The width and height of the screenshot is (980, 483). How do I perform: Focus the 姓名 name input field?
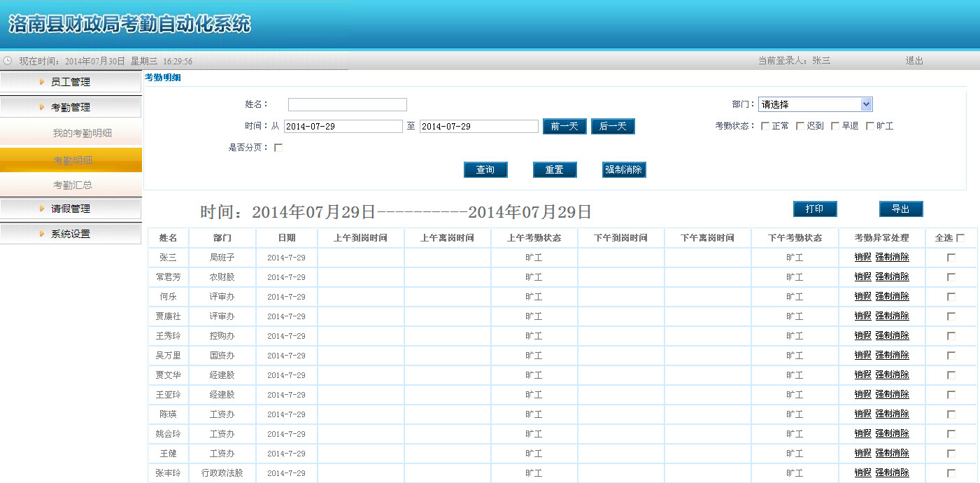pyautogui.click(x=347, y=104)
